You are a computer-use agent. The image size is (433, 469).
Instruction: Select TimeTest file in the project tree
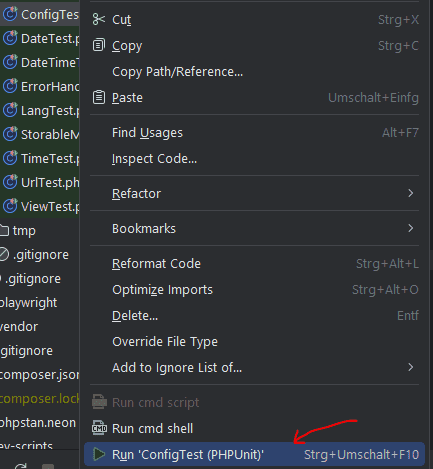point(40,158)
